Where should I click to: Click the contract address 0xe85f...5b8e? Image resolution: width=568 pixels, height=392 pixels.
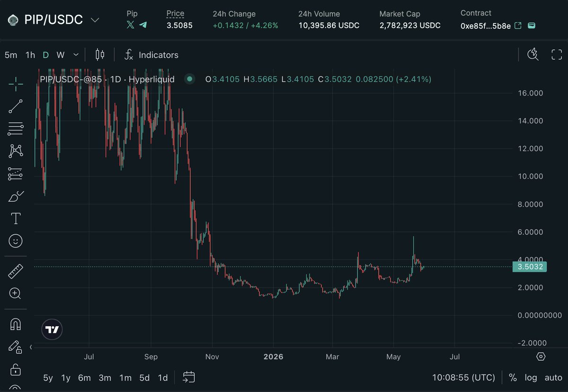pos(486,26)
